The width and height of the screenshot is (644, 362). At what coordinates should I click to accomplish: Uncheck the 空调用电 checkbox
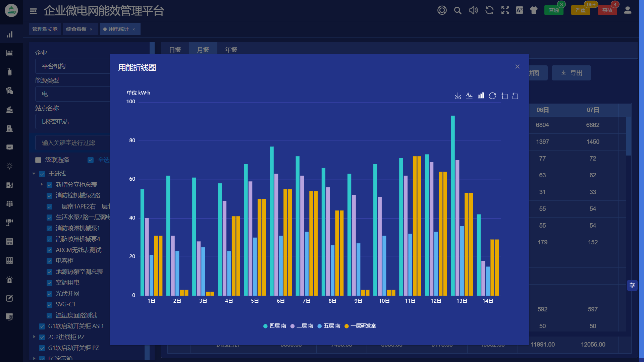pos(50,283)
